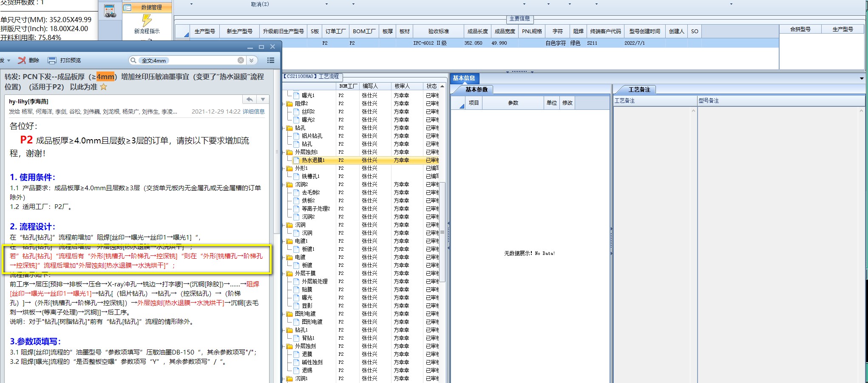868x383 pixels.
Task: Click the 主要信息 tab header
Action: coord(519,19)
